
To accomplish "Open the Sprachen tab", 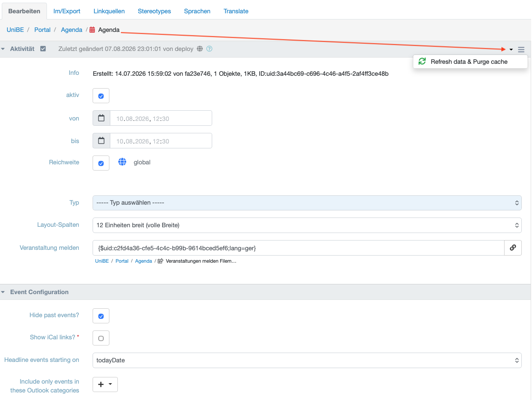I will tap(197, 11).
